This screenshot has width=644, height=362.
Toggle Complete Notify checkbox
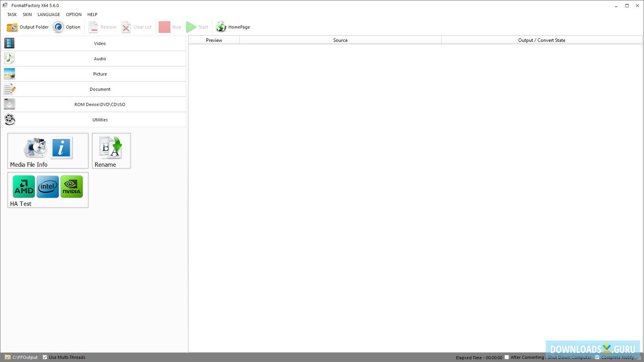pos(597,357)
